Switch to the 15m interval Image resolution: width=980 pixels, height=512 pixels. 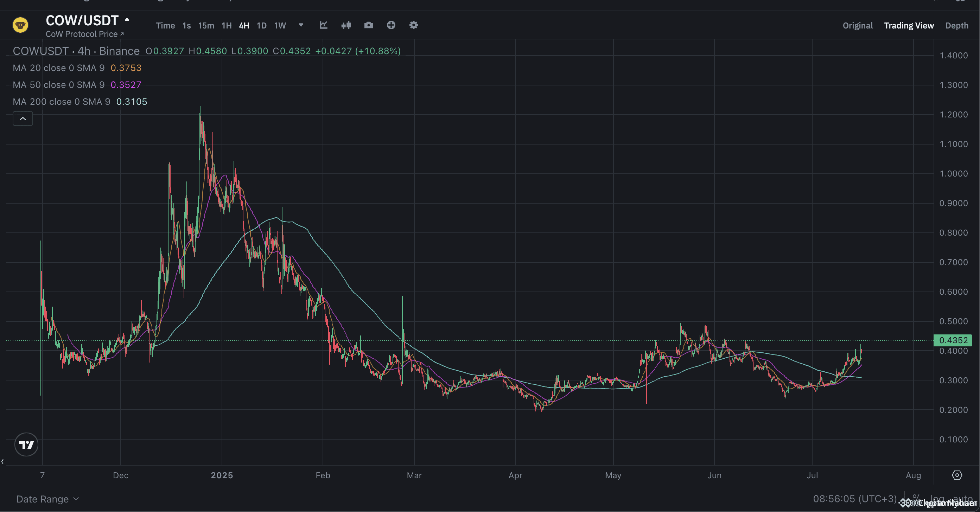pos(206,25)
